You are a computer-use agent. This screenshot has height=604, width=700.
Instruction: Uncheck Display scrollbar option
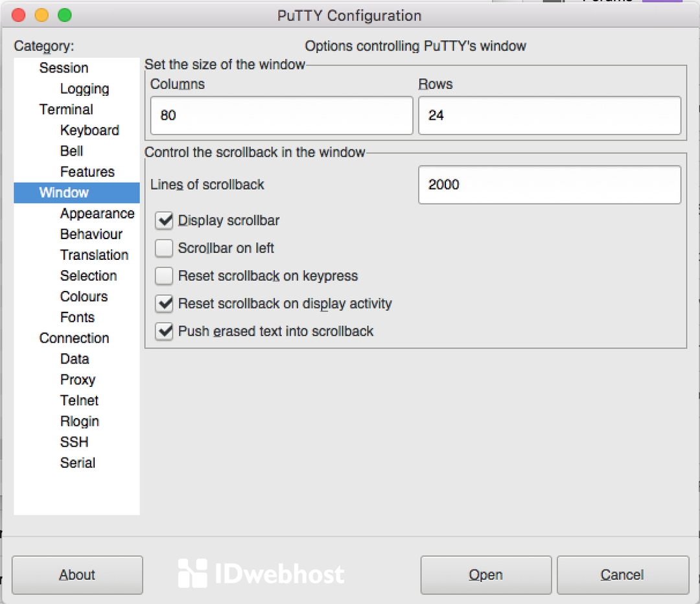165,221
